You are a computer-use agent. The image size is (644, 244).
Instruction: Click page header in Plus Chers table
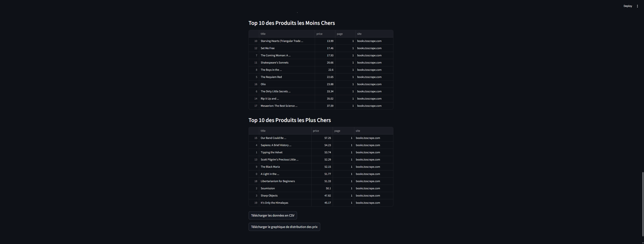(x=343, y=131)
